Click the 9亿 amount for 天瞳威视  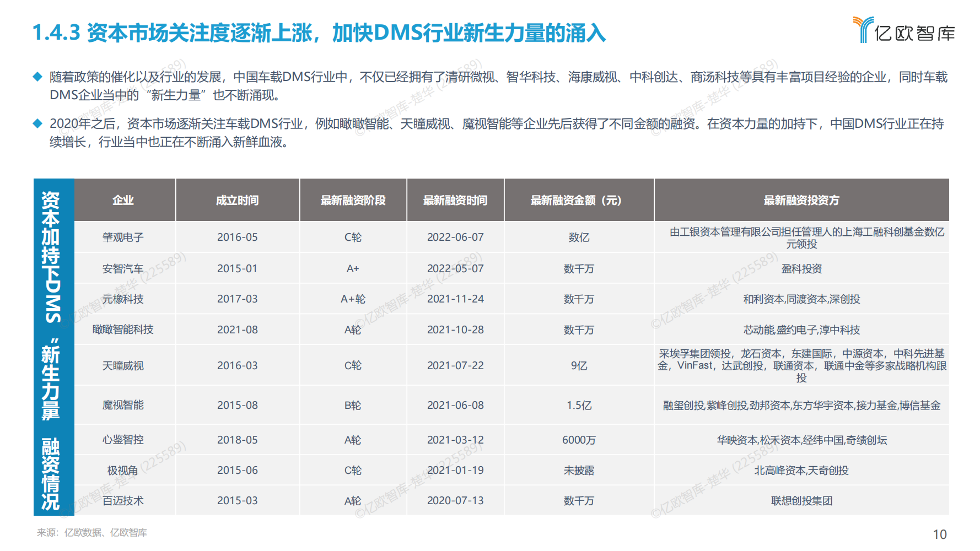579,366
